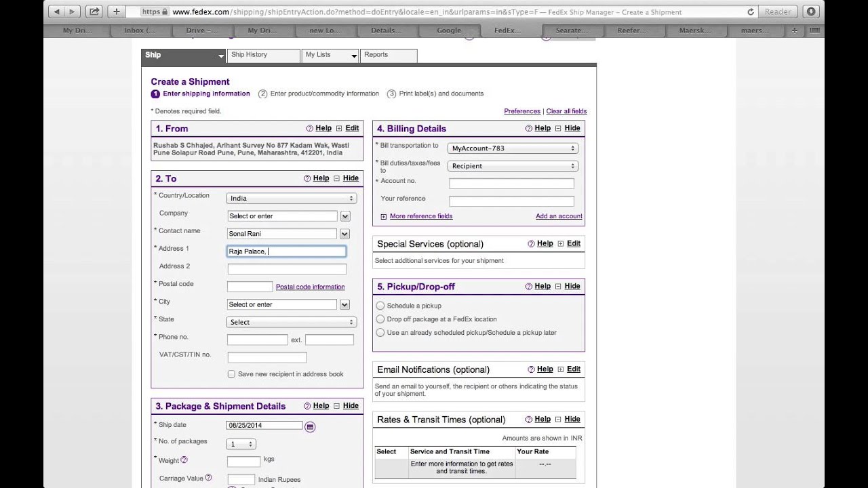
Task: Click the Reader icon in the address bar
Action: click(x=776, y=12)
